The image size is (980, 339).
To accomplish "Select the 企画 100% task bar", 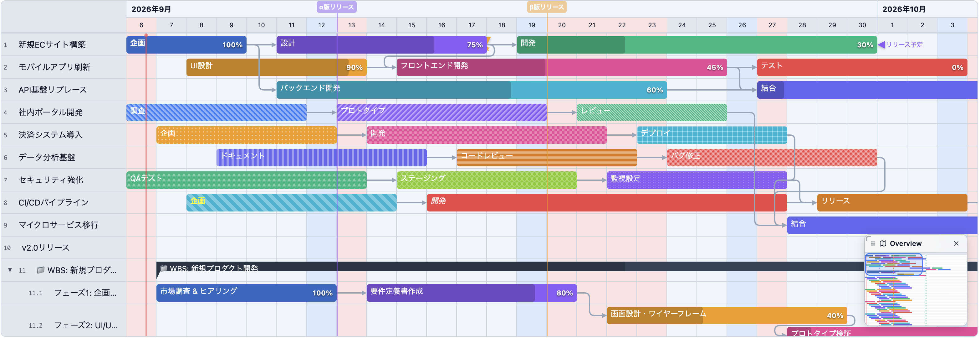I will pos(186,44).
